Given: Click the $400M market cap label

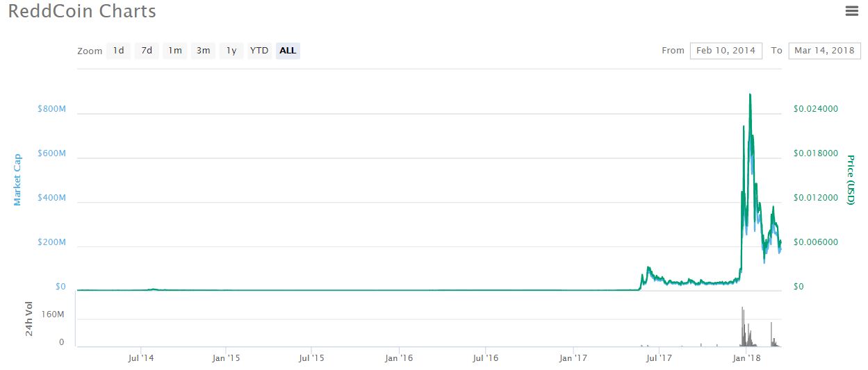Looking at the screenshot, I should (51, 198).
